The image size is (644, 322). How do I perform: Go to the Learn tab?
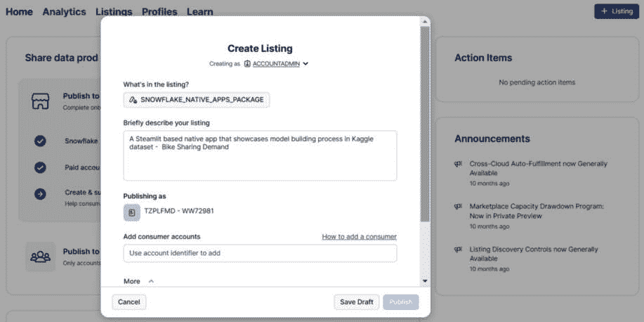point(200,12)
